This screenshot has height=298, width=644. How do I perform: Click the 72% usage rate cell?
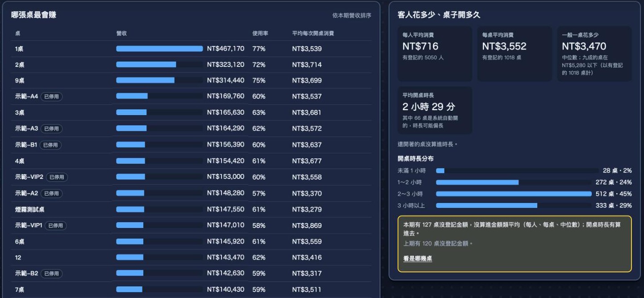point(259,65)
